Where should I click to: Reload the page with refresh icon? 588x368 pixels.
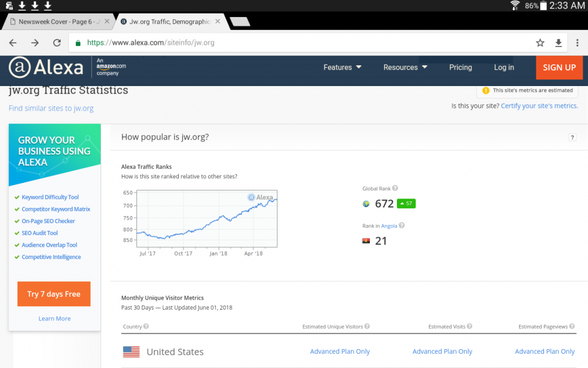click(57, 43)
